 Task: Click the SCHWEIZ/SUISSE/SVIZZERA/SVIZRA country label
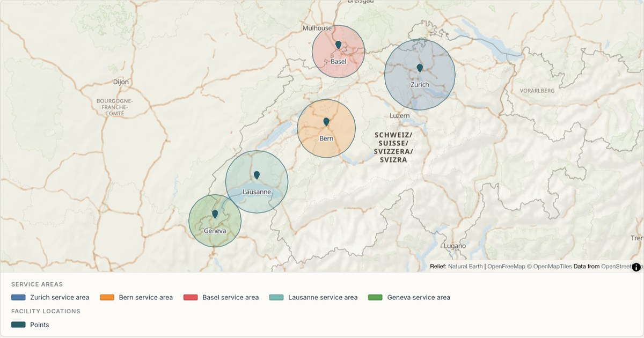click(394, 147)
